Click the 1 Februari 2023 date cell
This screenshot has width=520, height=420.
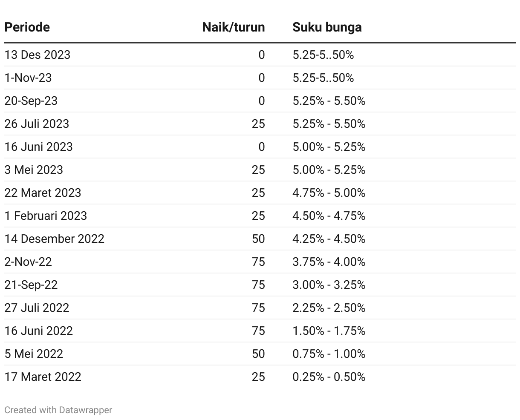pos(46,216)
